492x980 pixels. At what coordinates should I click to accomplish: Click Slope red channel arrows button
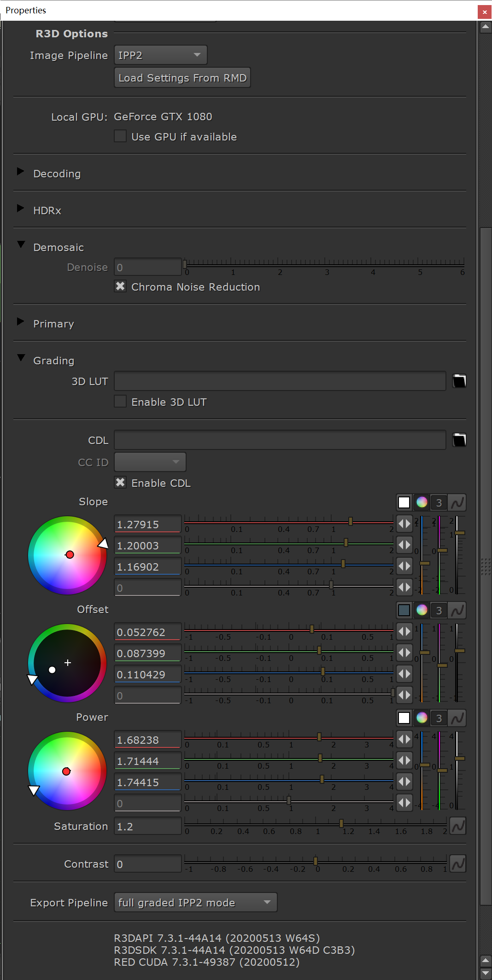click(x=404, y=524)
